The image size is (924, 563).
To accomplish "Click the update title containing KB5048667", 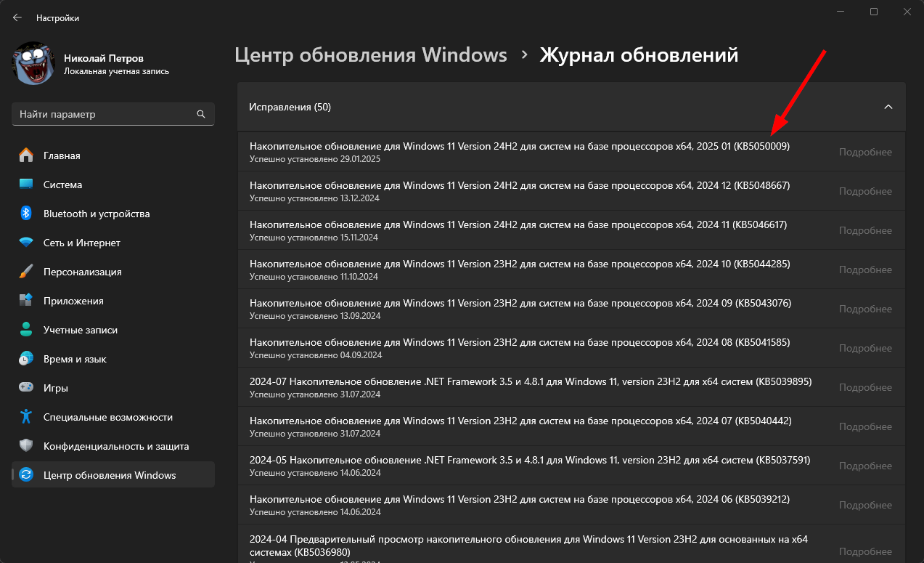I will (520, 185).
